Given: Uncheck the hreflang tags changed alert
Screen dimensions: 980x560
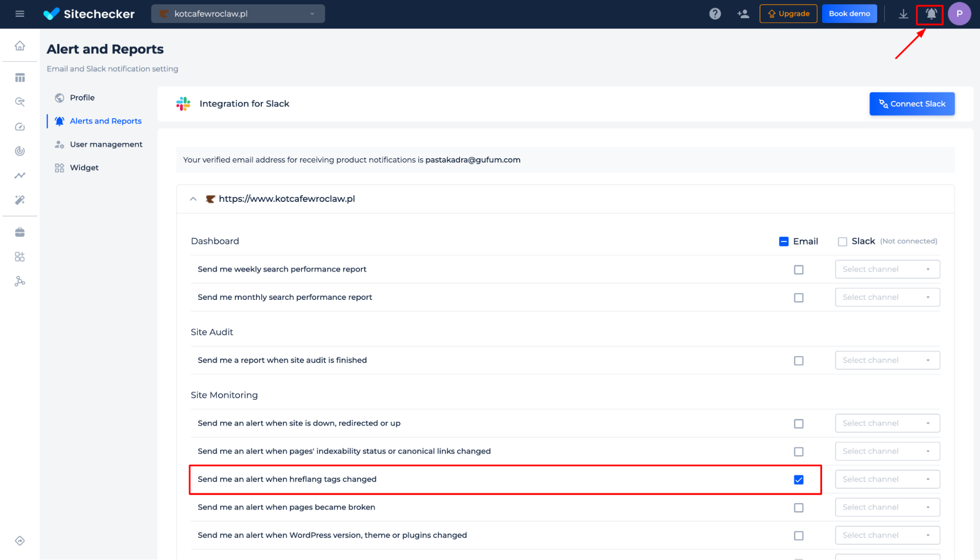Looking at the screenshot, I should click(x=799, y=480).
